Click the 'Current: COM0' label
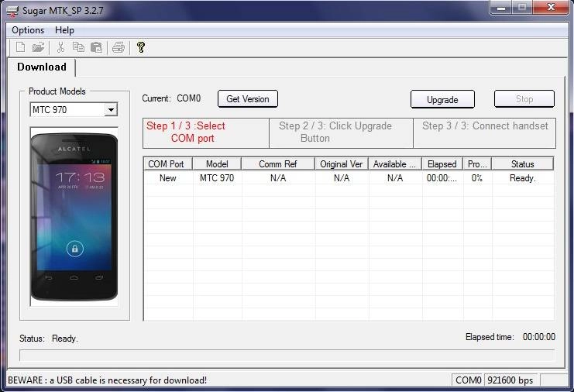This screenshot has width=574, height=392. pos(171,98)
